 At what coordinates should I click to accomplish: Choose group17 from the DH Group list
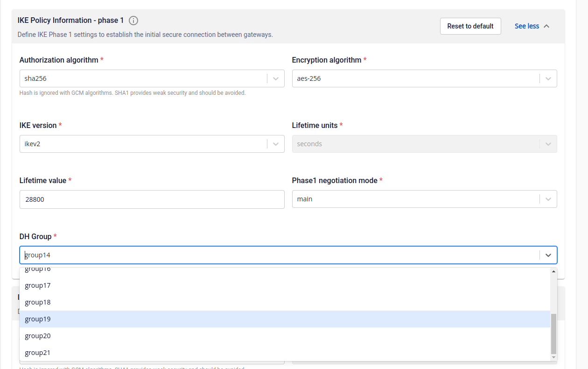tap(38, 285)
